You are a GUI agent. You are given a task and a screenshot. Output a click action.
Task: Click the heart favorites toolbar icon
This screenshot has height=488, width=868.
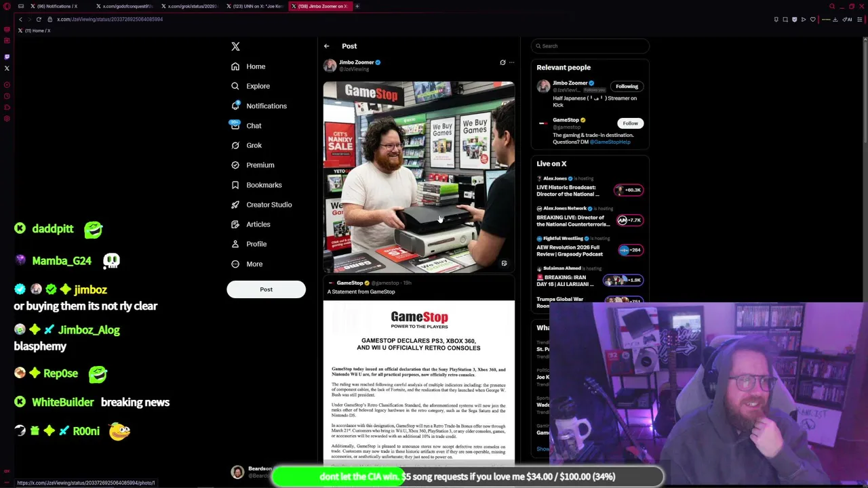click(x=812, y=19)
